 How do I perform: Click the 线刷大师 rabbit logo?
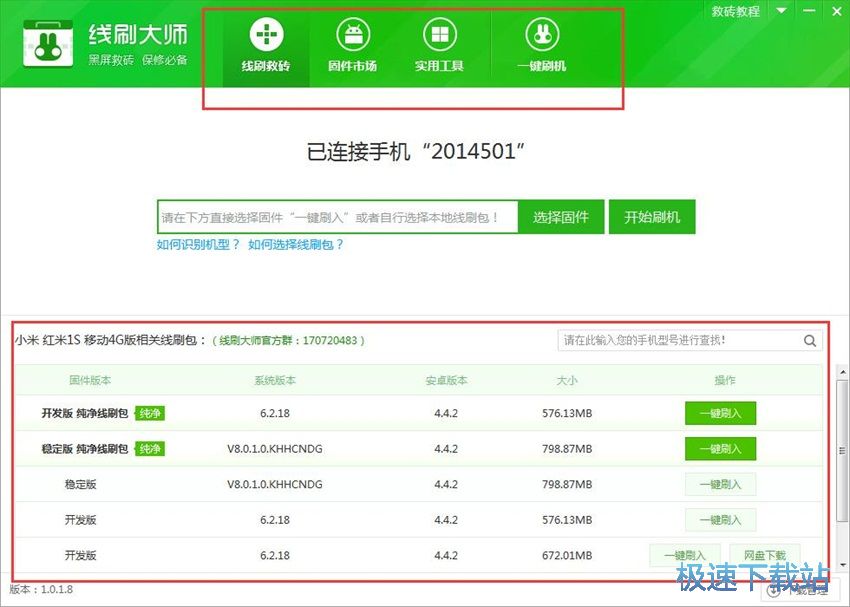point(48,44)
